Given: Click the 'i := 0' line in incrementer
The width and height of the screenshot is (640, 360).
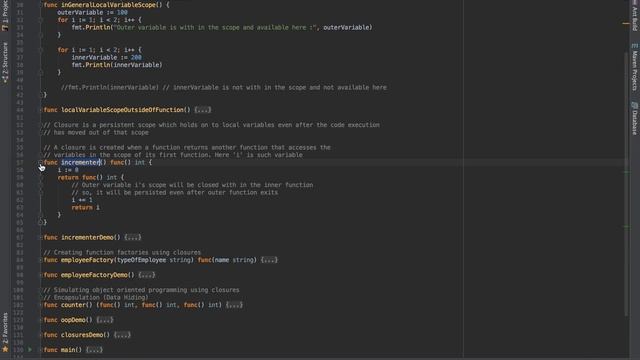Looking at the screenshot, I should 68,170.
